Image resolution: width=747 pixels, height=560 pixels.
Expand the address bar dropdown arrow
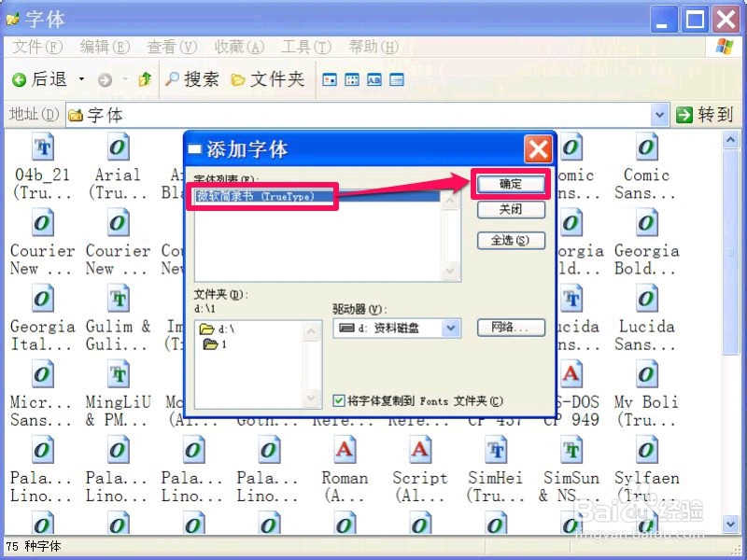pyautogui.click(x=660, y=115)
